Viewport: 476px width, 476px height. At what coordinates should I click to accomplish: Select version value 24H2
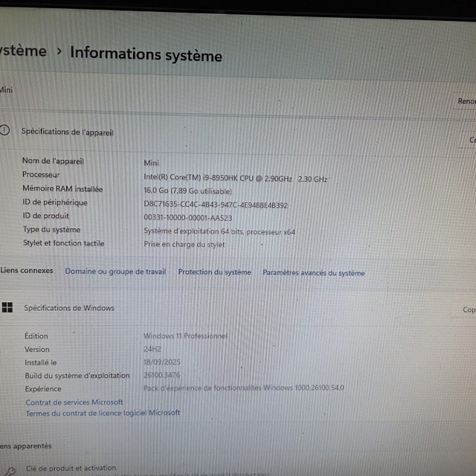coord(152,349)
